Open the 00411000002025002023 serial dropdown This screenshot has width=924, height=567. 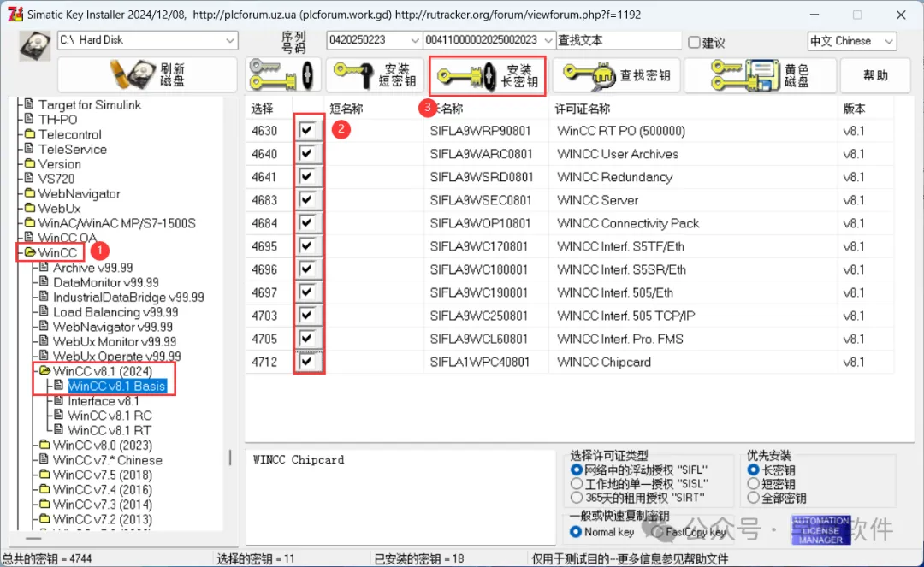click(548, 40)
